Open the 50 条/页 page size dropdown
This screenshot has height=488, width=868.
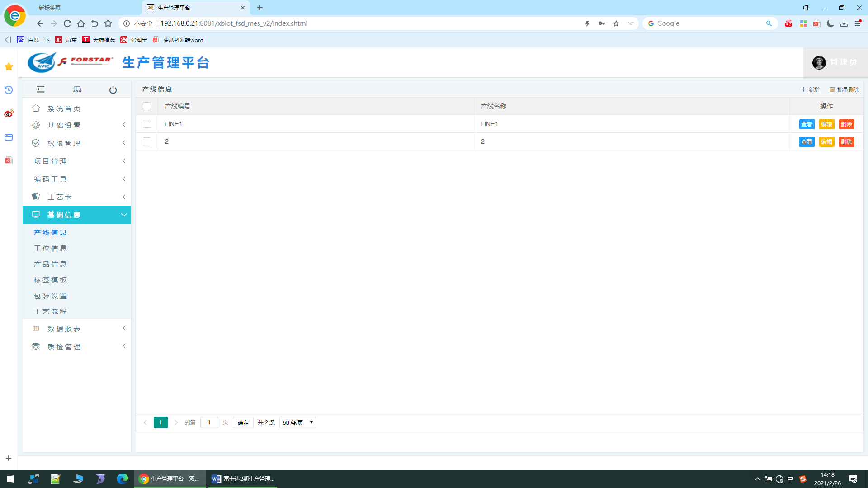point(297,422)
